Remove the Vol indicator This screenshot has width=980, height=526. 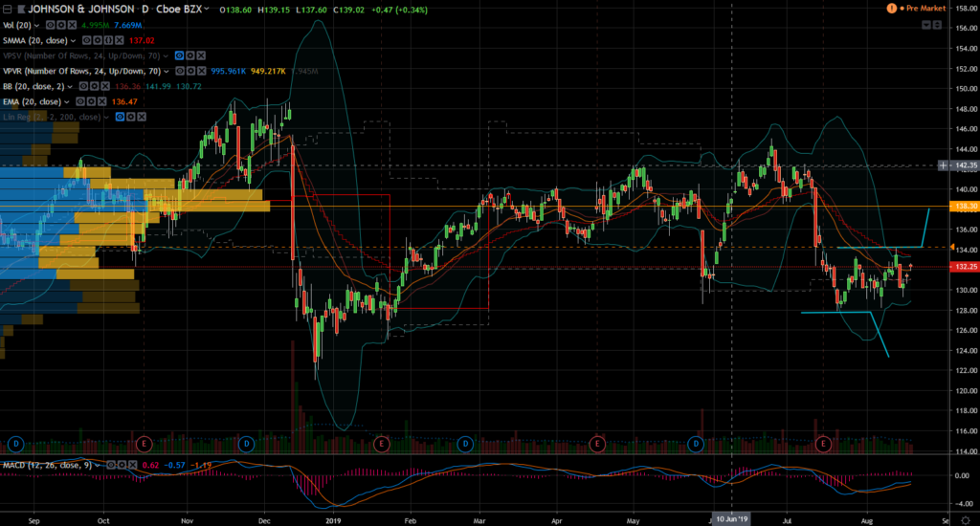point(72,25)
